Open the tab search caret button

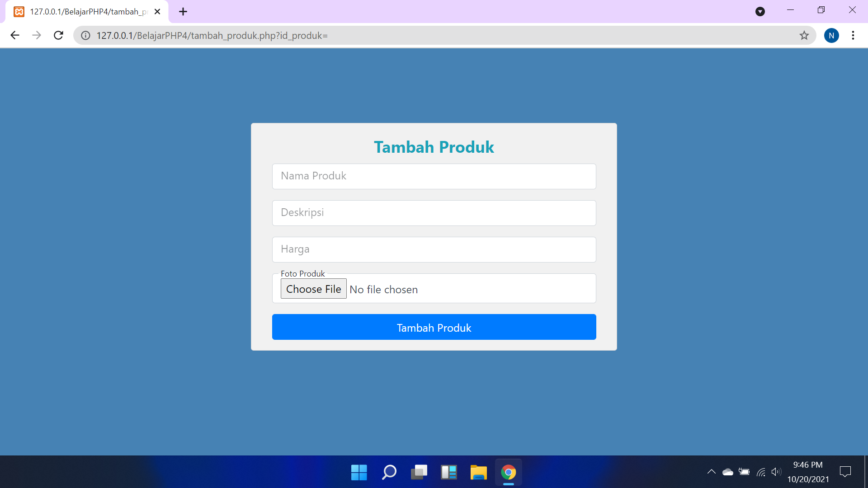[x=760, y=11]
